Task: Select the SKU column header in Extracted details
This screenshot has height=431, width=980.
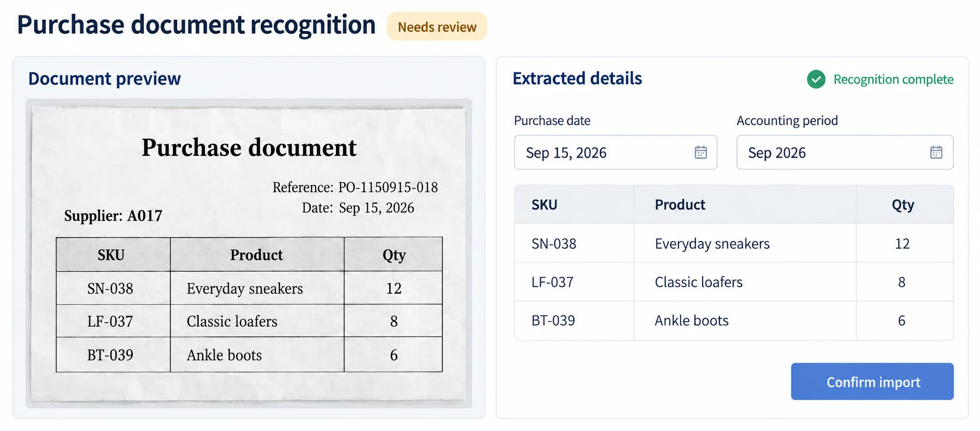Action: pyautogui.click(x=544, y=205)
